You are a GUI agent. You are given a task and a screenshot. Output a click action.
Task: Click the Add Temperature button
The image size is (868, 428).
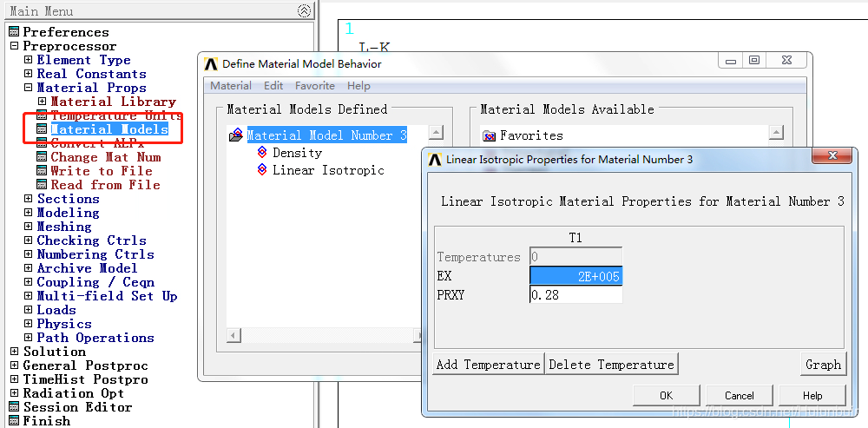tap(488, 365)
